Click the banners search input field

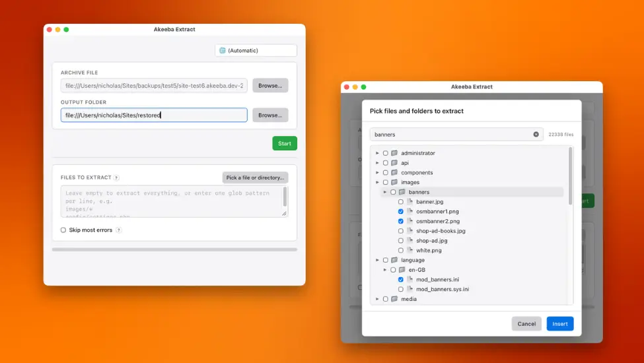[456, 135]
